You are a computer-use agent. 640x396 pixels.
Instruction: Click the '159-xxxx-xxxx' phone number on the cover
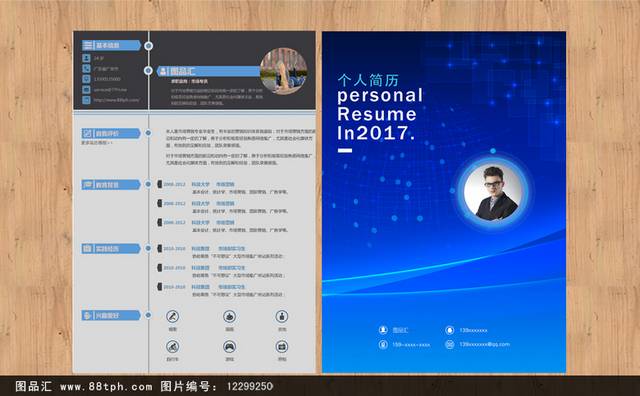pos(411,345)
